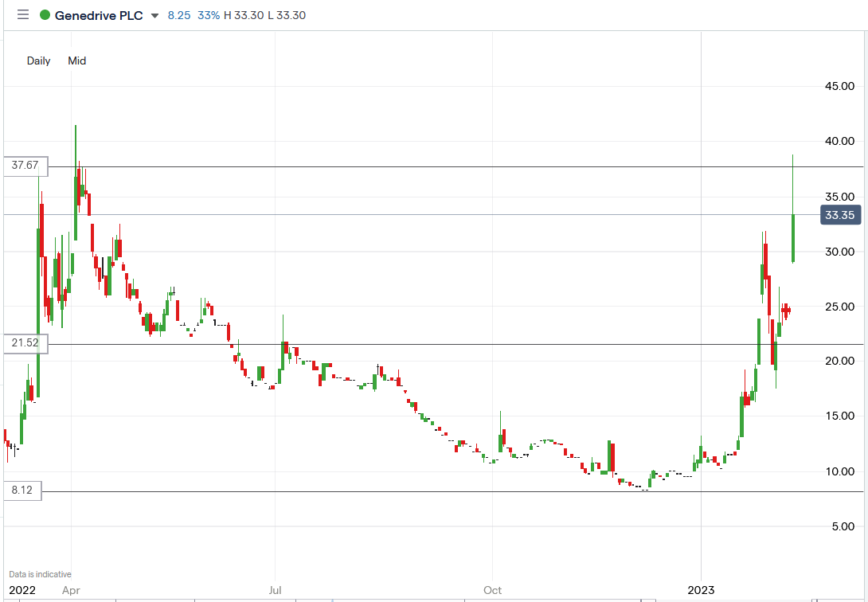This screenshot has height=602, width=868.
Task: Click the H 33.30 high value
Action: (x=244, y=15)
